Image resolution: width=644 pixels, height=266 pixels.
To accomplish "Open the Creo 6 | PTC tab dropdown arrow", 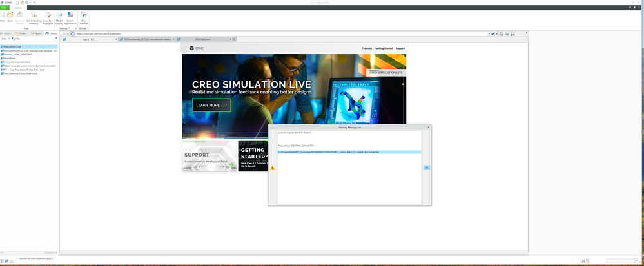I will click(116, 39).
